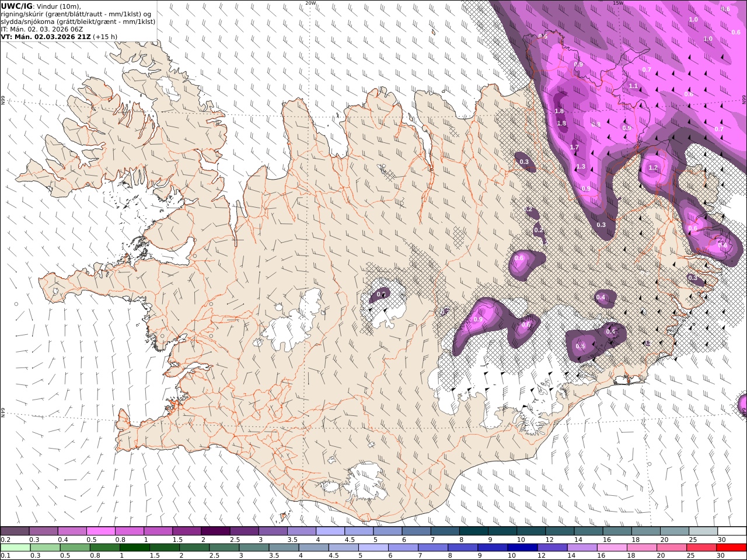Click upper legend label '0.2'

[x=6, y=540]
